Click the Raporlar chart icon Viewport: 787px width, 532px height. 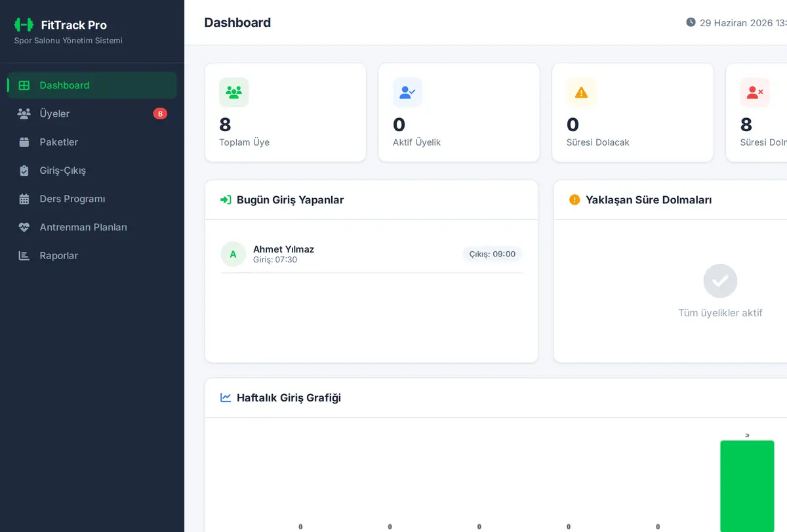[x=24, y=256]
